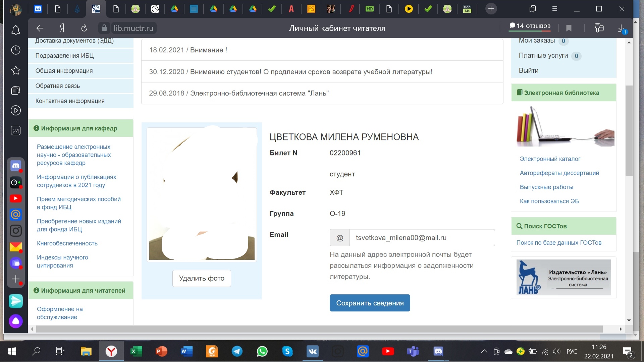Bookmark this page with flag icon
This screenshot has height=362, width=644.
point(569,28)
